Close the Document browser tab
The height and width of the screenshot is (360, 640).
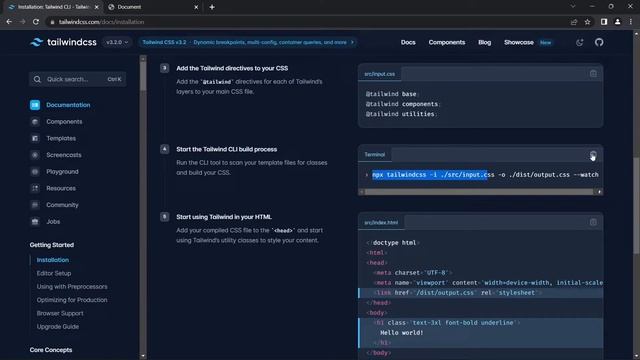point(196,7)
